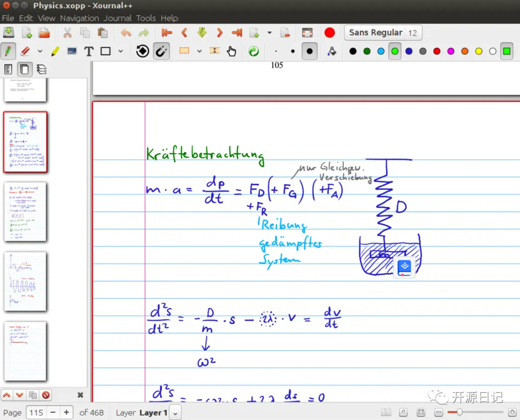Create a new document
Viewport: 520px width, 420px height.
point(26,33)
